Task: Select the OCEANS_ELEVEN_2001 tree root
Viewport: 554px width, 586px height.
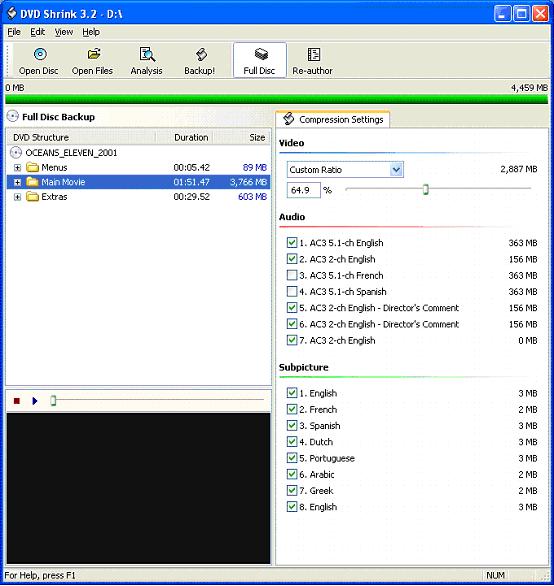Action: (x=71, y=152)
